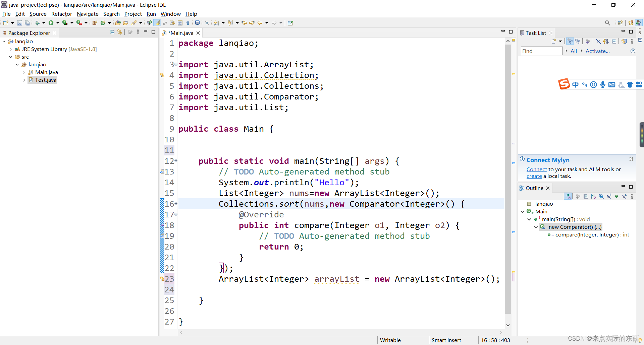Image resolution: width=644 pixels, height=345 pixels.
Task: Click the All link in Task List
Action: coord(574,51)
